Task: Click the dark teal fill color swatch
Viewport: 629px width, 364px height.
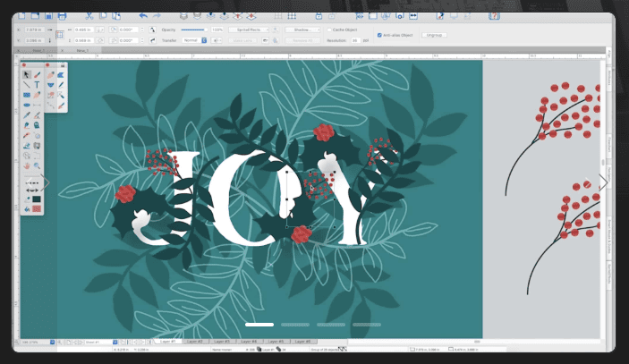Action: pyautogui.click(x=37, y=199)
